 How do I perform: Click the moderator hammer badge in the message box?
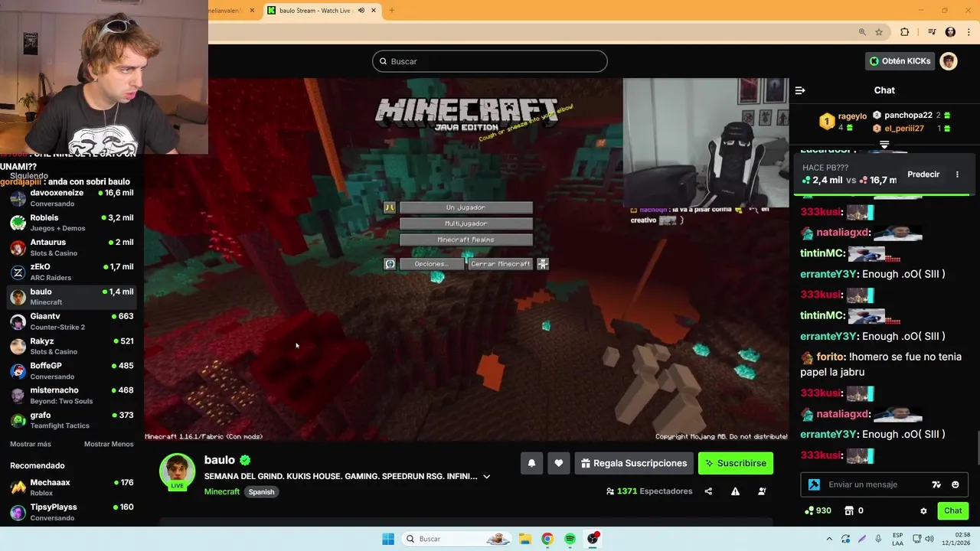814,484
